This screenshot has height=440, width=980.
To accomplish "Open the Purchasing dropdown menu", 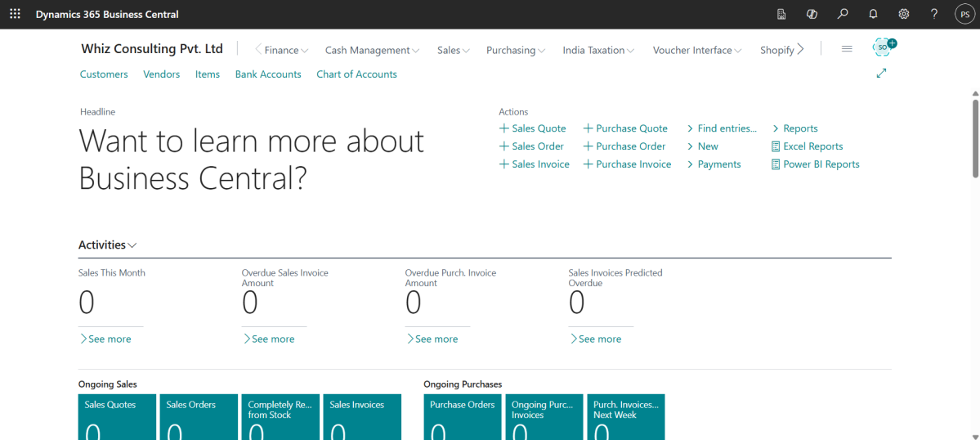I will [x=516, y=50].
